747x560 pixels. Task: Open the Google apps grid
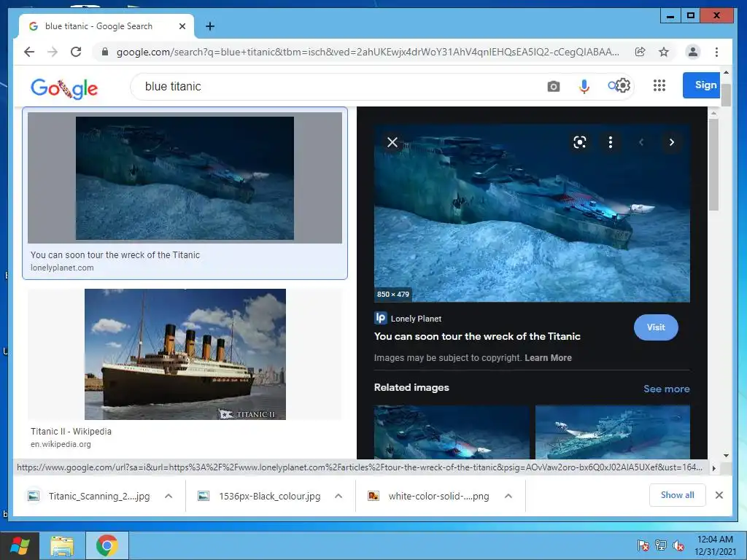click(659, 86)
